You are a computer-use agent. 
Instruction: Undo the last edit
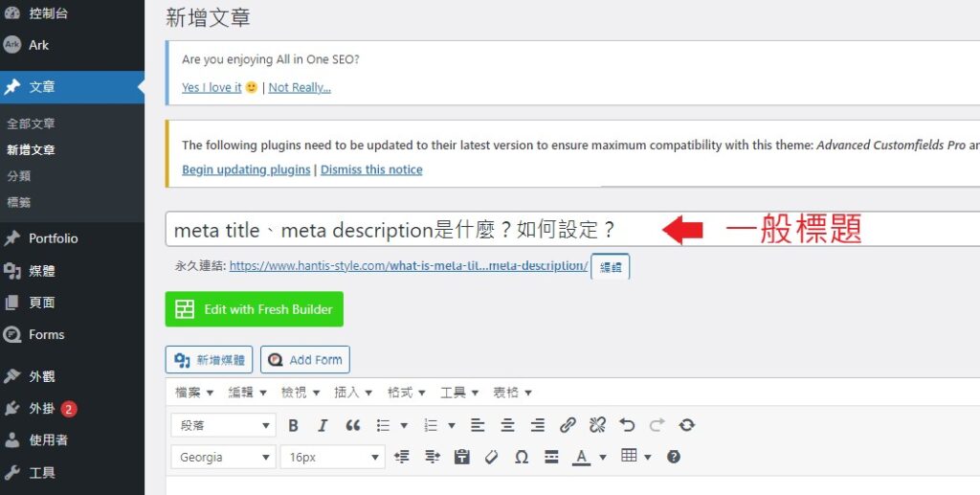(x=627, y=426)
